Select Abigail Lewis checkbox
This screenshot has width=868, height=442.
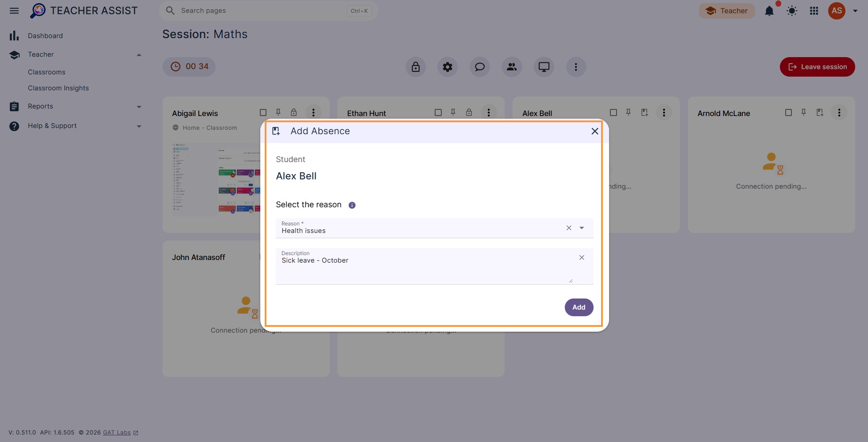coord(263,112)
